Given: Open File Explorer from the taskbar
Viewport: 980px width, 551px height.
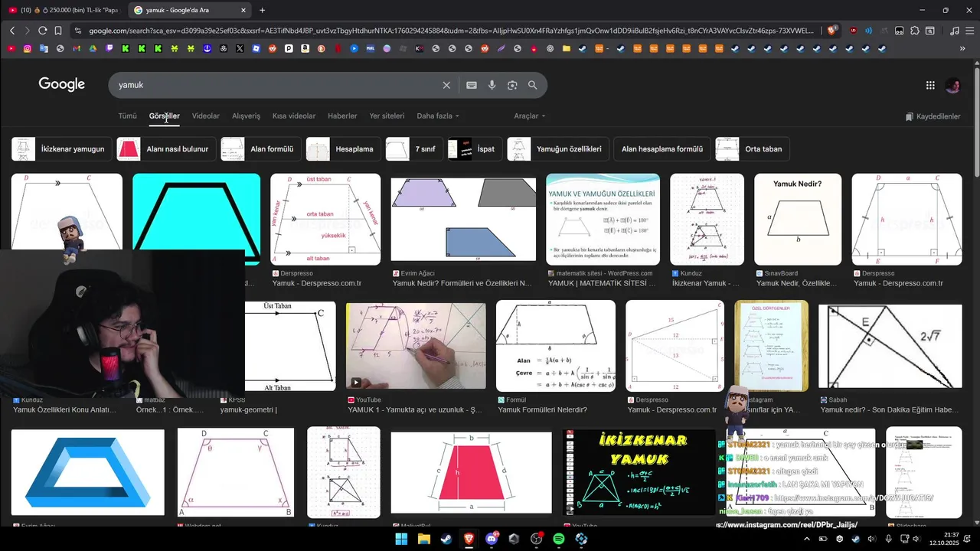Looking at the screenshot, I should (423, 539).
